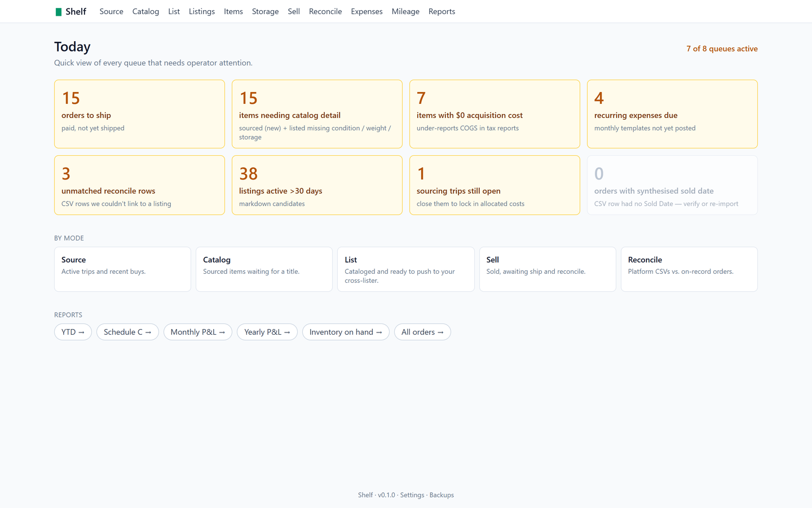
Task: Open the YTD report pill
Action: tap(73, 332)
